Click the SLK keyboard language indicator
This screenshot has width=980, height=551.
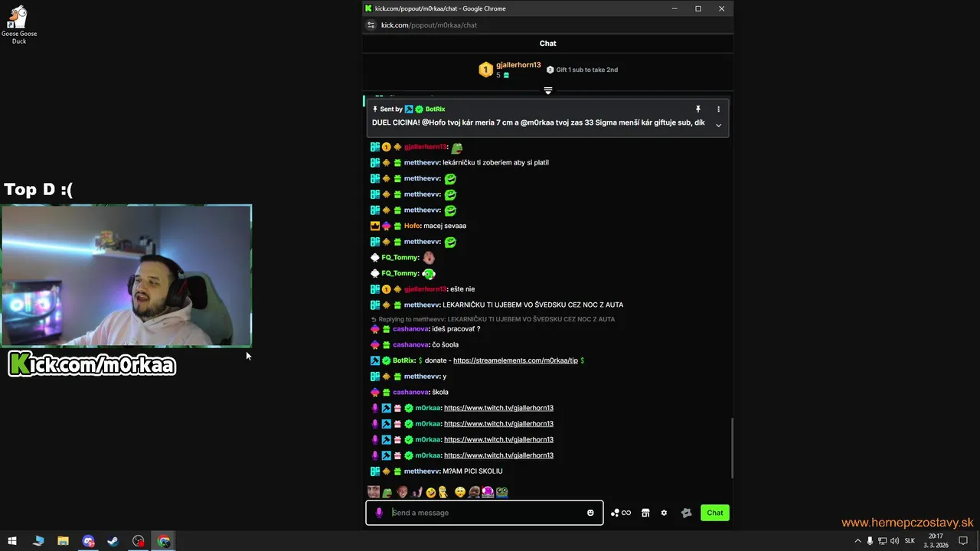click(910, 541)
